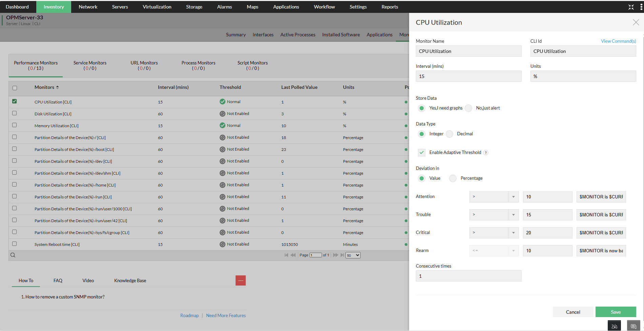Click the help question mark beside Adaptive Threshold
The width and height of the screenshot is (644, 331).
coord(486,152)
